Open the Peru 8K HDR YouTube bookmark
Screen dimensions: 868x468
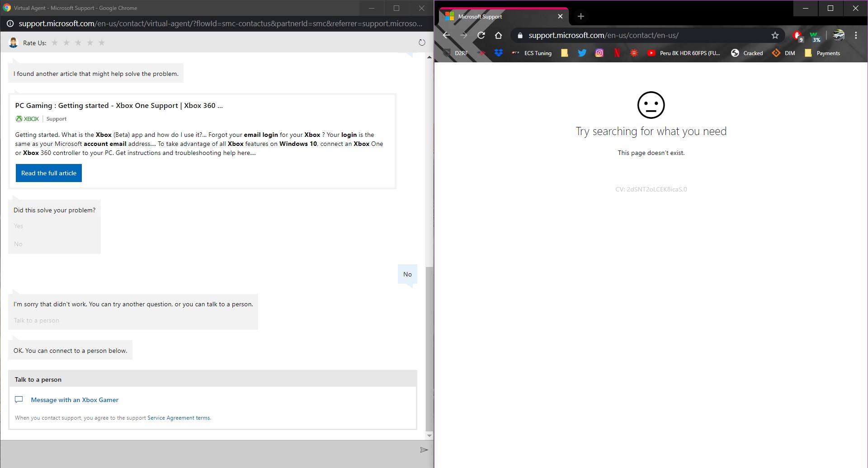pos(684,53)
